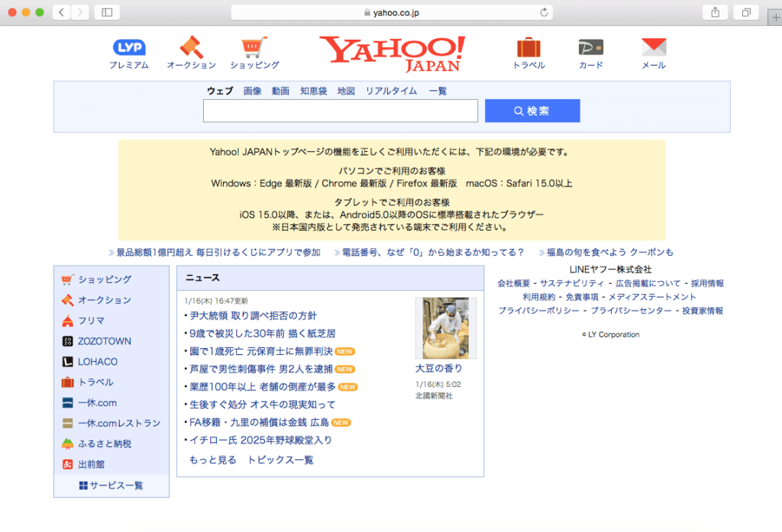Viewport: 782px width, 532px height.
Task: Open the Safari share button
Action: click(x=715, y=12)
